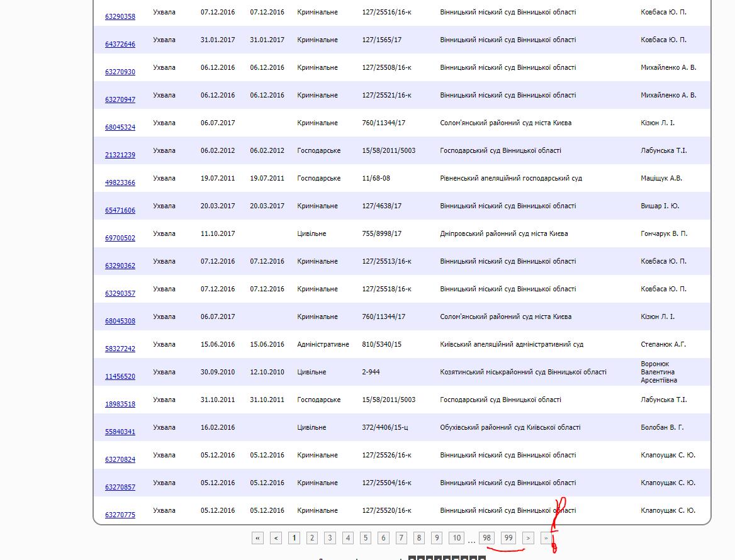View decision 21321239 details
Viewport: 735px width, 560px height.
pyautogui.click(x=120, y=155)
